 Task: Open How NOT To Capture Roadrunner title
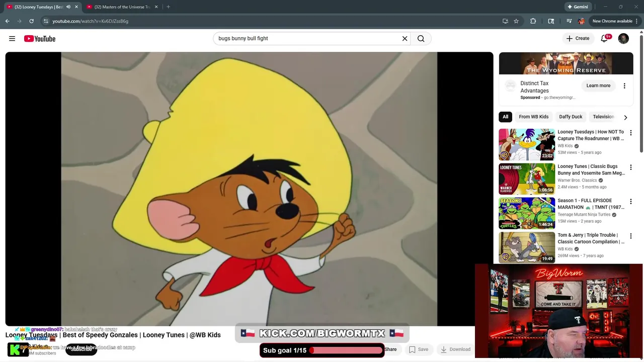pyautogui.click(x=591, y=135)
